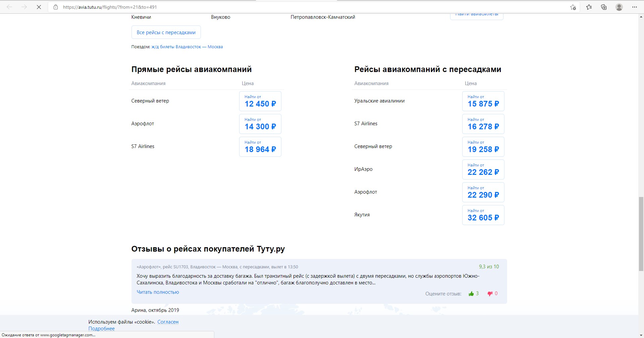Read the full review via Читать полностью

(158, 292)
